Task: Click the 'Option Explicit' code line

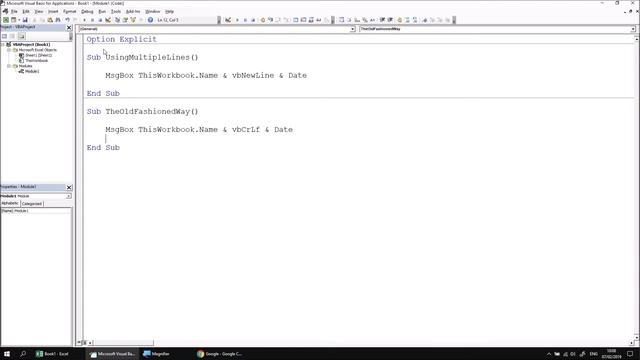Action: point(122,39)
